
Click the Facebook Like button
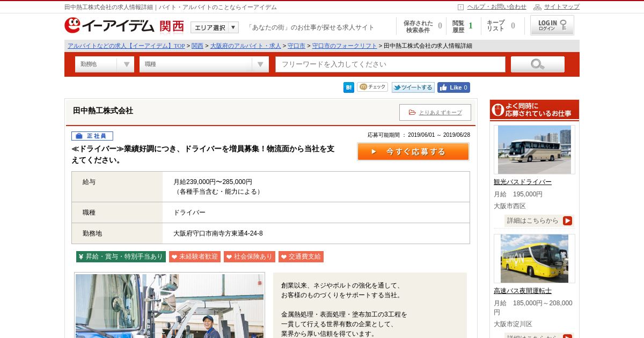tap(453, 87)
